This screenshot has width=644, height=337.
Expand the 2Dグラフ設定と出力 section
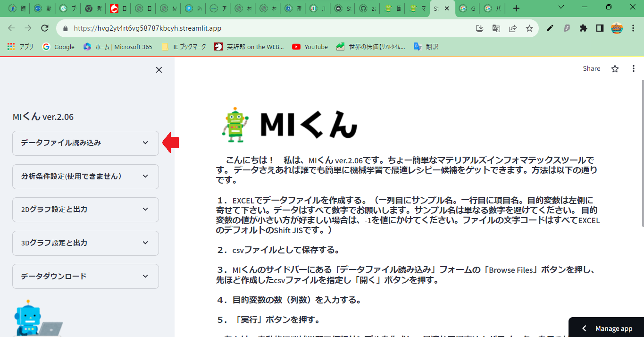click(x=85, y=210)
